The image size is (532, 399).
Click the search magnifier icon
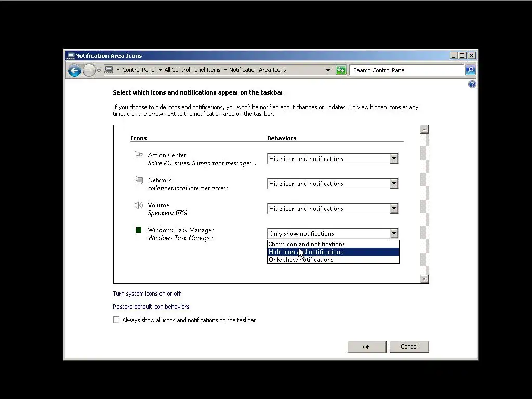[x=470, y=70]
